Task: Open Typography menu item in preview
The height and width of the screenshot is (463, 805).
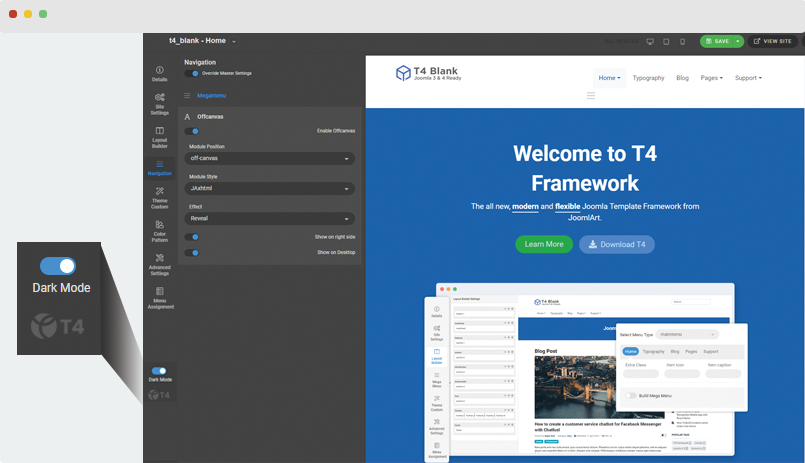Action: (648, 78)
